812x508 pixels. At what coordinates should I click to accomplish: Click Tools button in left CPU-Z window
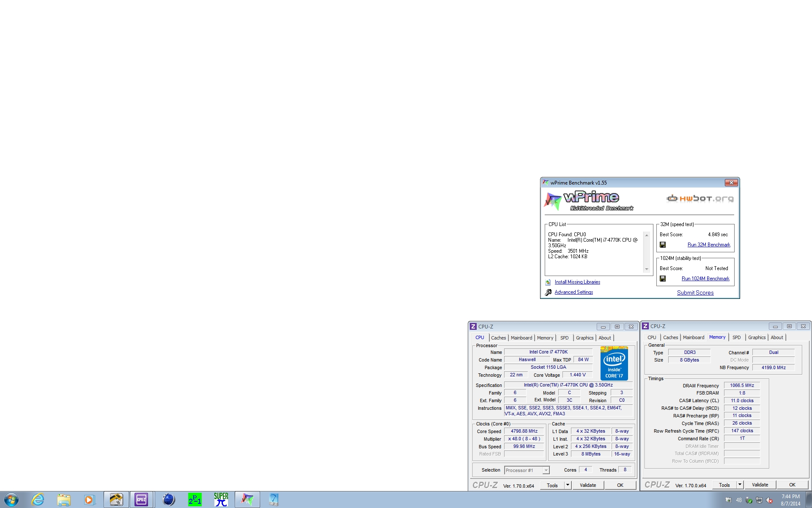click(x=552, y=485)
